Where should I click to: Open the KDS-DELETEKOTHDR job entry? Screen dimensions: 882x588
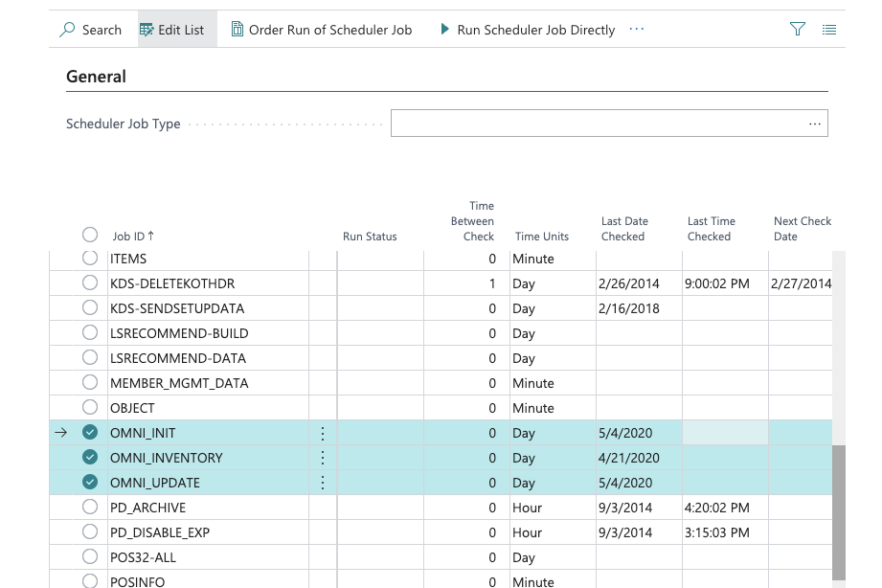pos(172,283)
